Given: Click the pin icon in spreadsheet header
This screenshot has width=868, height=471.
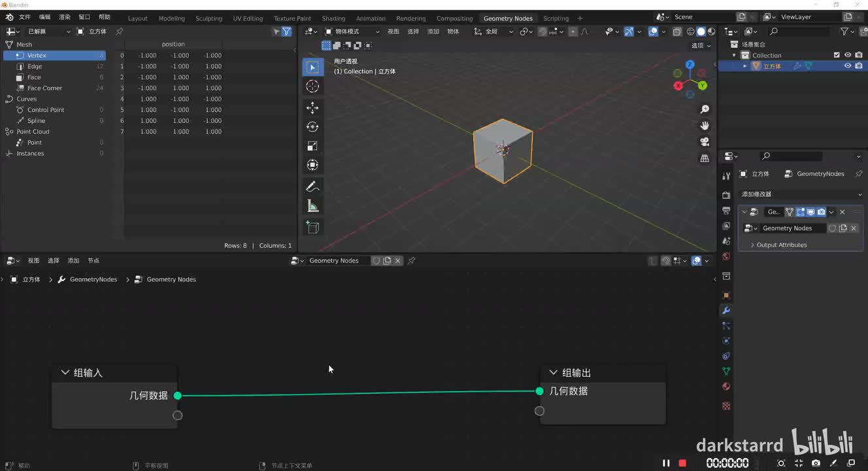Looking at the screenshot, I should pyautogui.click(x=119, y=31).
